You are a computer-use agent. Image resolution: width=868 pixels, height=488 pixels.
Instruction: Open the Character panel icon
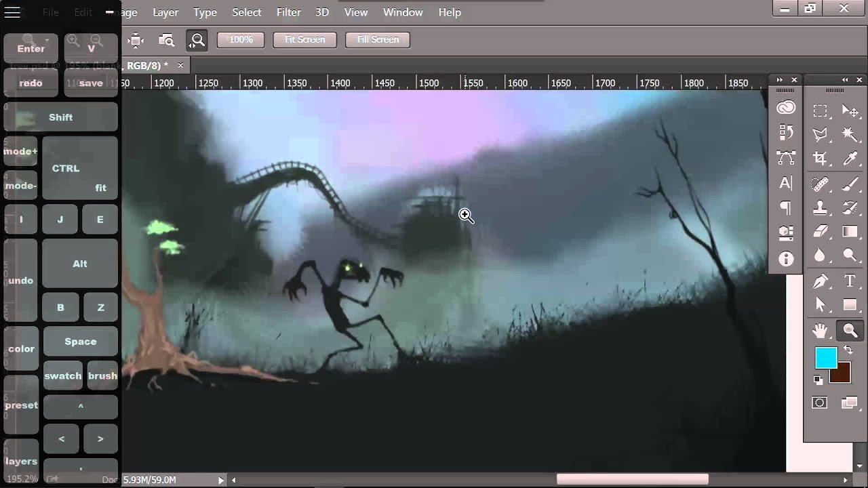pyautogui.click(x=786, y=183)
